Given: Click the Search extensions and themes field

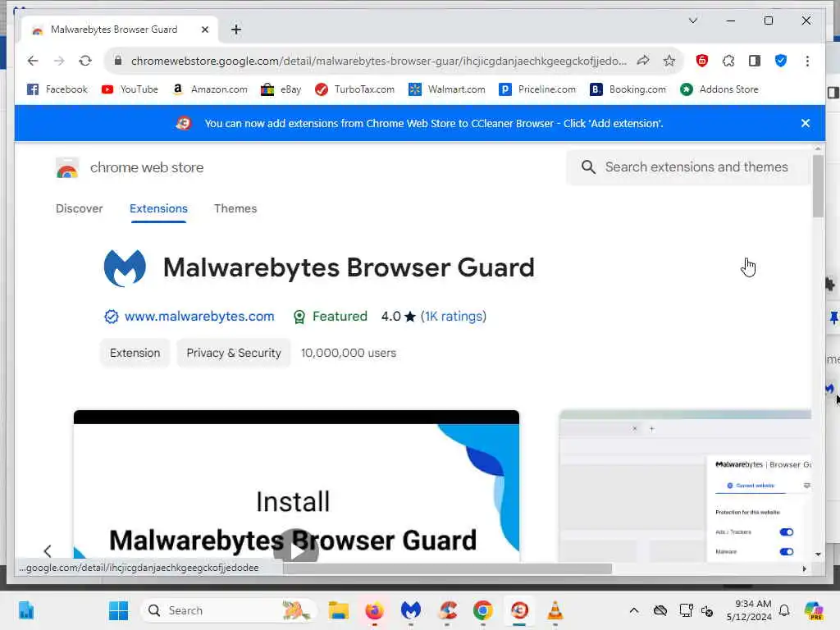Looking at the screenshot, I should [688, 167].
